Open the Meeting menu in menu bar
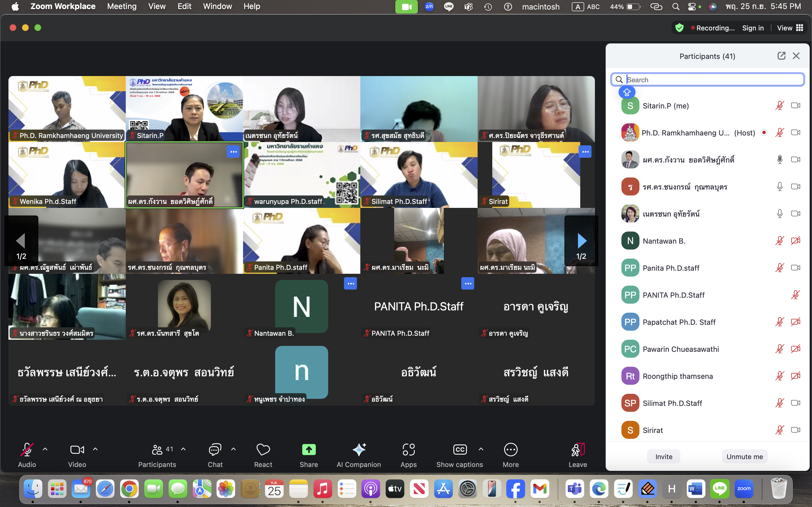 pyautogui.click(x=122, y=6)
